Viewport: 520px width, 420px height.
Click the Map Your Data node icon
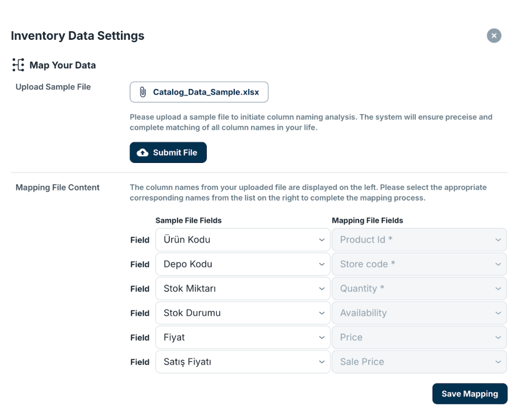(18, 65)
